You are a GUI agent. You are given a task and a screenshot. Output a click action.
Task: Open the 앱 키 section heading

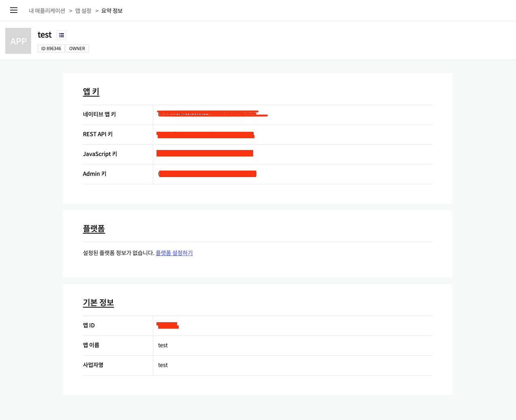click(x=91, y=92)
